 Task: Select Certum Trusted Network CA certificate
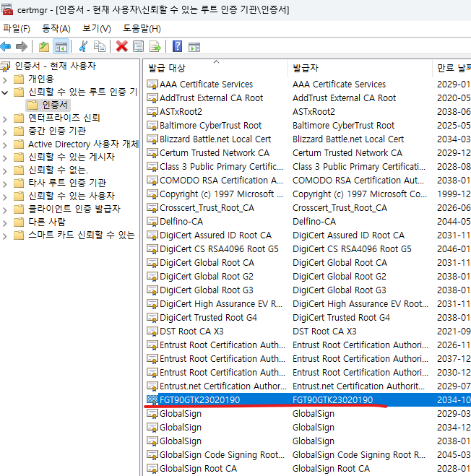pyautogui.click(x=308, y=152)
